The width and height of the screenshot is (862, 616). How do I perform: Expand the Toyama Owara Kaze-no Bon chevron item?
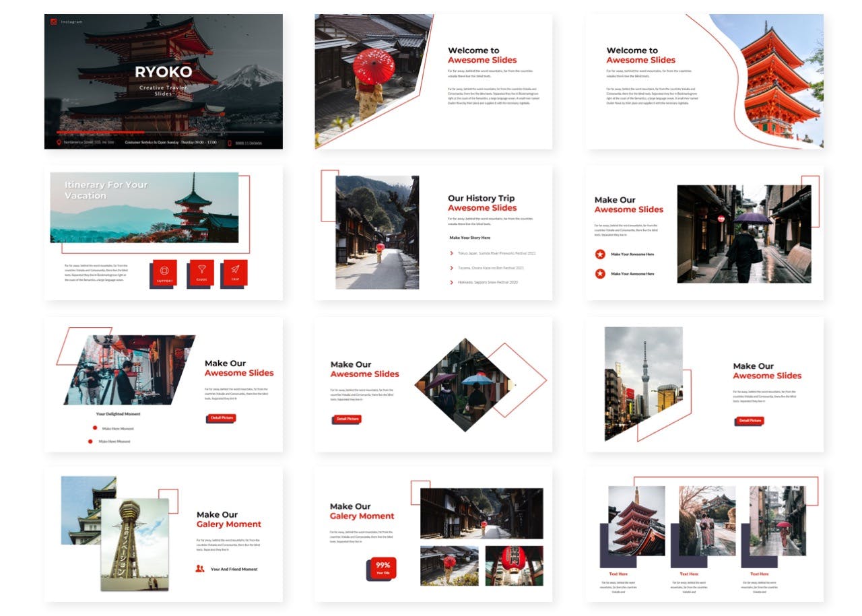click(451, 268)
